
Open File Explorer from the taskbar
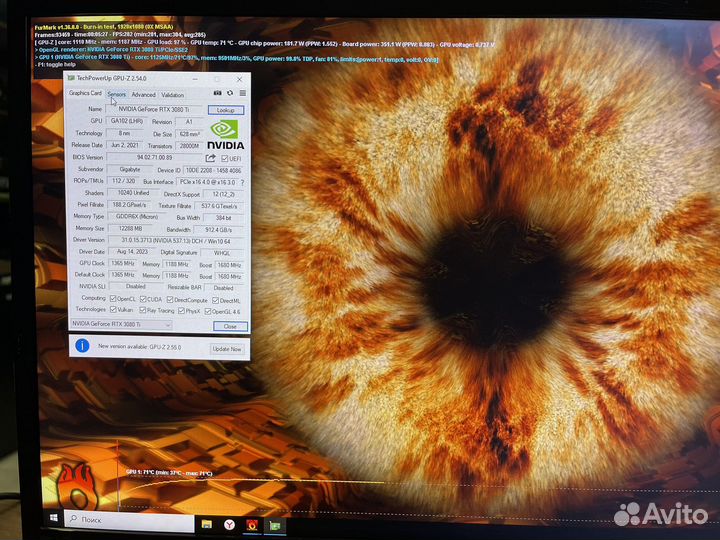click(x=207, y=524)
